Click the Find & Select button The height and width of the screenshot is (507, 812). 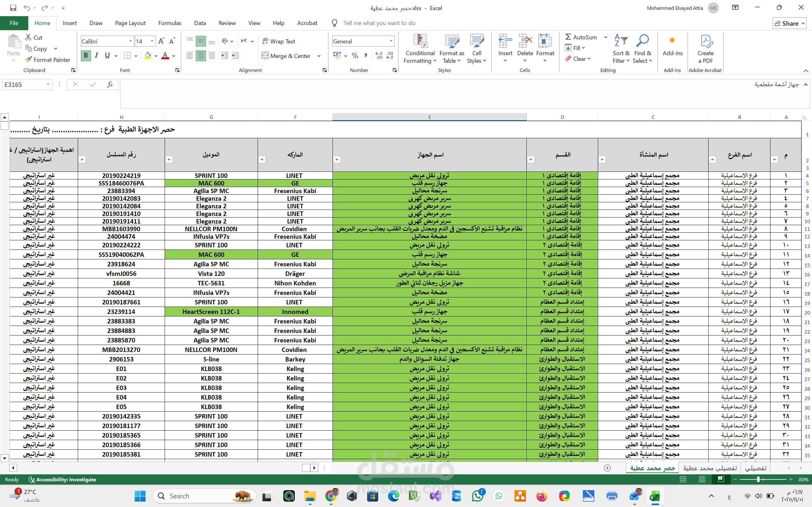(x=643, y=49)
